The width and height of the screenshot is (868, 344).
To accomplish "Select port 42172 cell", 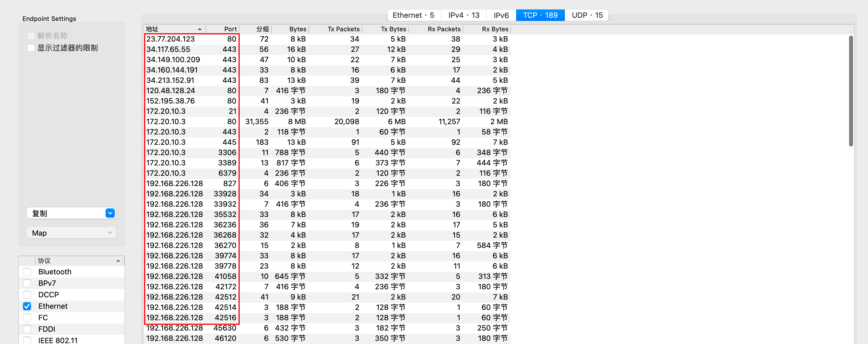I will click(x=225, y=287).
